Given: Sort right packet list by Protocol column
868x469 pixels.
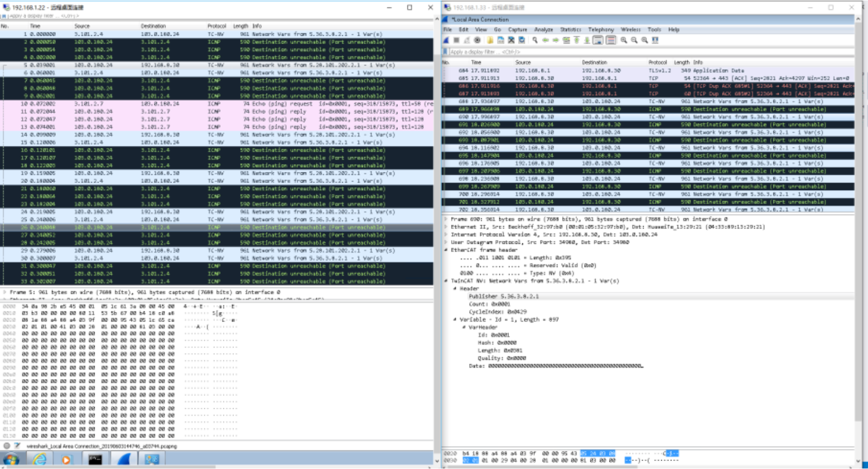Looking at the screenshot, I should point(657,62).
